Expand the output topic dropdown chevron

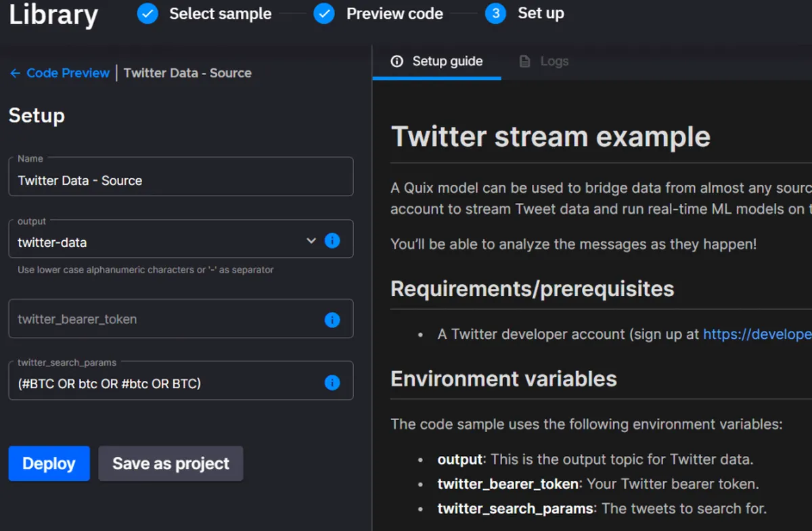point(311,240)
